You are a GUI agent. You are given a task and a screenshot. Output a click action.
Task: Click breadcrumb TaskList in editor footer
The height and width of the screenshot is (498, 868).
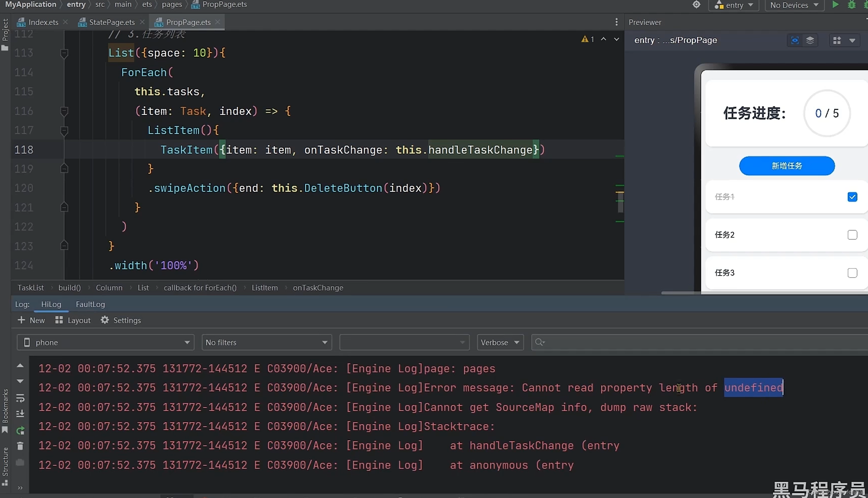pos(31,288)
